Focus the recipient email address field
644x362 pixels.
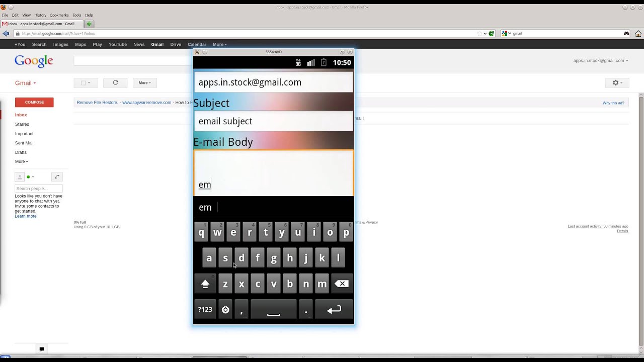click(x=274, y=82)
